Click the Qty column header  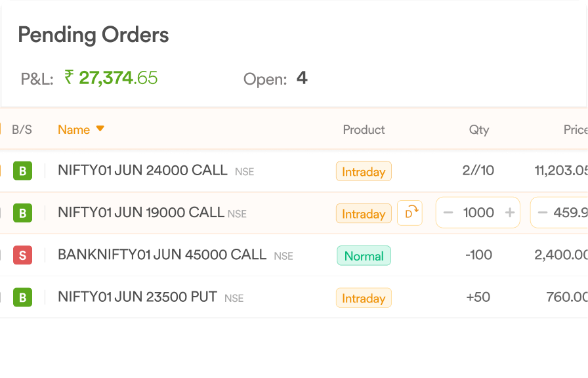(x=479, y=130)
